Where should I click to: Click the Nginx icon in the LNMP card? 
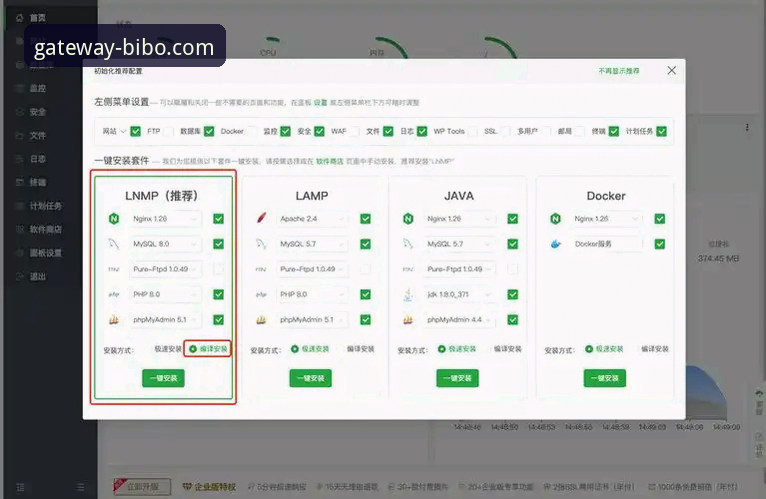point(114,218)
